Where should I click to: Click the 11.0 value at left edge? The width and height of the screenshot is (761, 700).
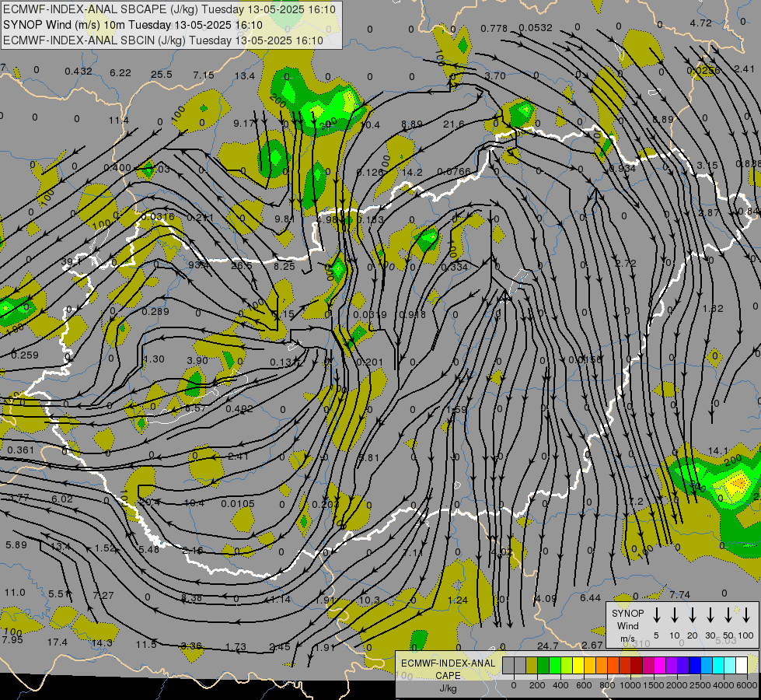tap(15, 593)
